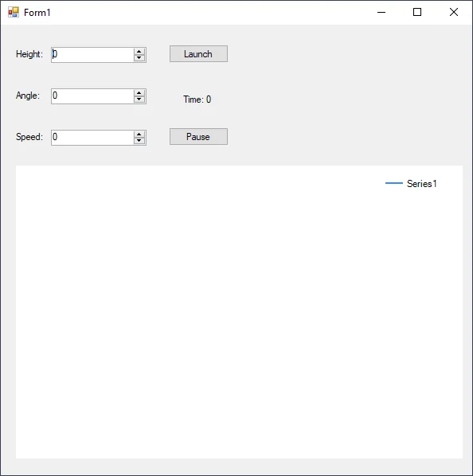473x476 pixels.
Task: Click the Series1 legend entry
Action: [x=411, y=184]
